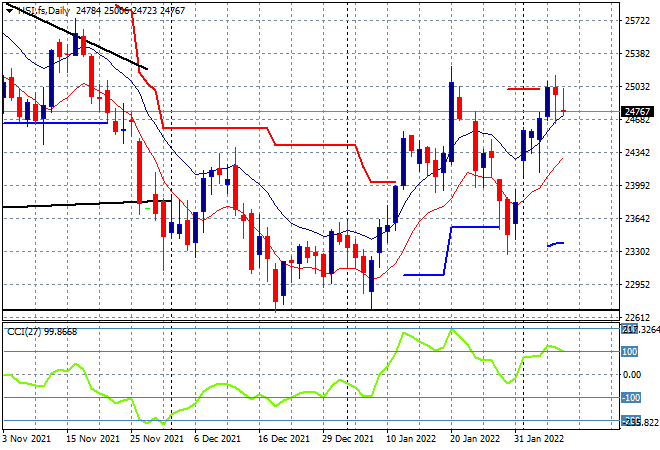Click date label 20 Jan 2022
The width and height of the screenshot is (660, 450).
pyautogui.click(x=475, y=439)
